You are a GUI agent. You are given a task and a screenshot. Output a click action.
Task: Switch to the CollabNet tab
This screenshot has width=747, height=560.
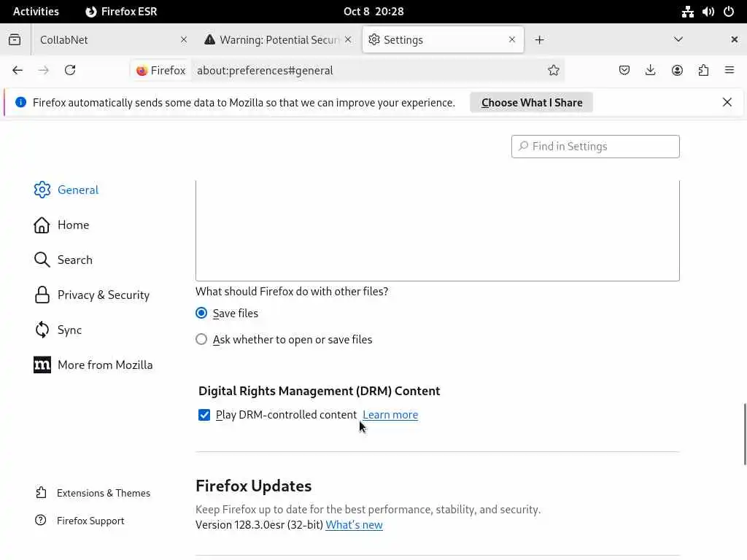click(x=102, y=39)
